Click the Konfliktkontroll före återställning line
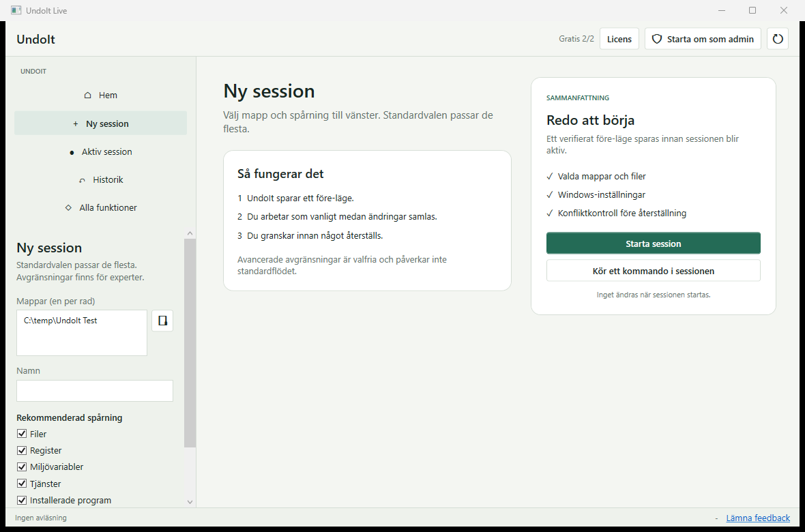This screenshot has height=532, width=805. [x=616, y=213]
